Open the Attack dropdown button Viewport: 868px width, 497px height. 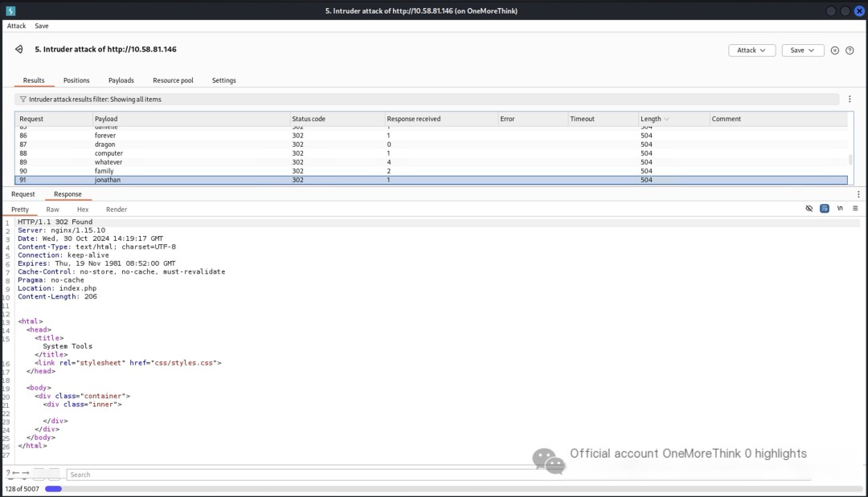click(751, 51)
